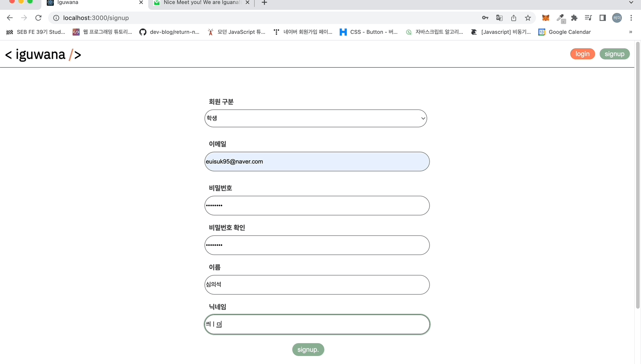Click the orange login button

tap(582, 54)
